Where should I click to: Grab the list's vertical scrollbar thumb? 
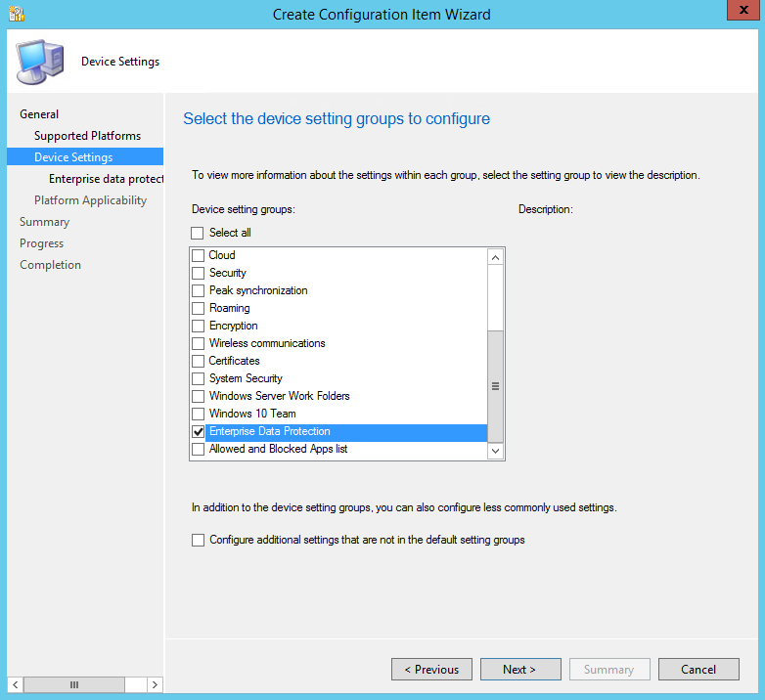tap(495, 386)
